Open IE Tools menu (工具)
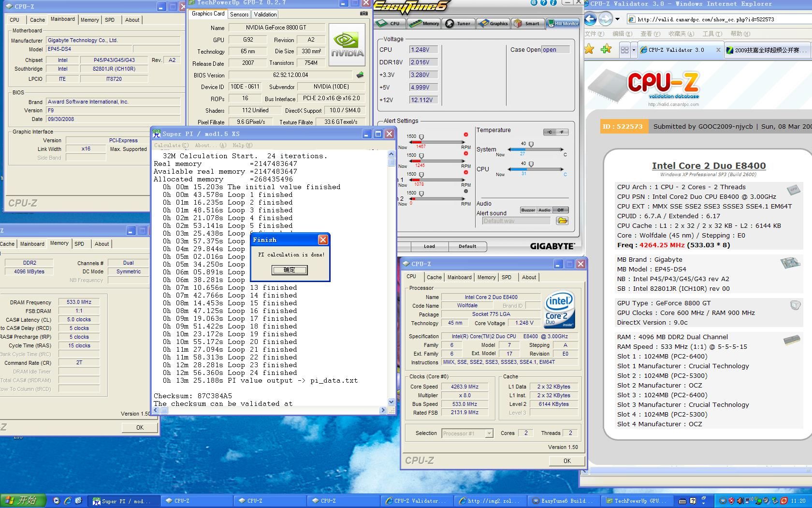Screen dimensions: 812x508 tap(712, 34)
